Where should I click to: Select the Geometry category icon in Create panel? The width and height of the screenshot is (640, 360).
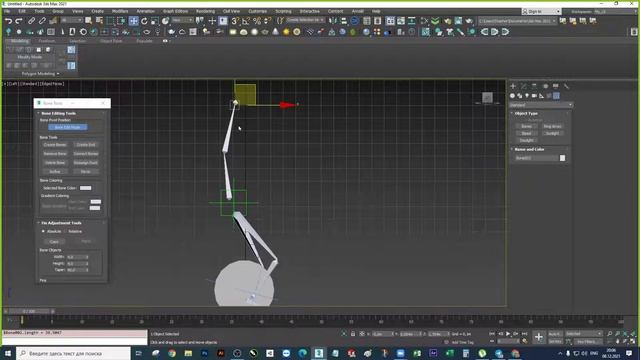(x=512, y=96)
